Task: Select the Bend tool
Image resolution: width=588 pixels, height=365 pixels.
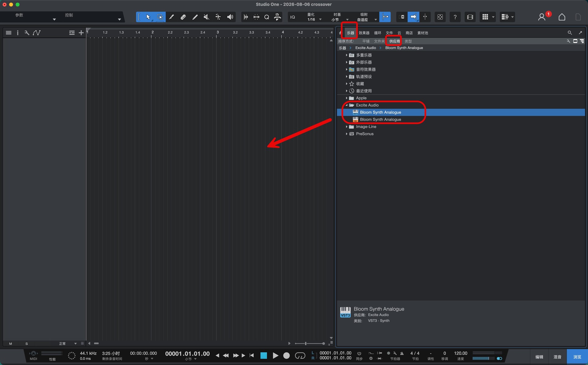Action: coord(218,17)
